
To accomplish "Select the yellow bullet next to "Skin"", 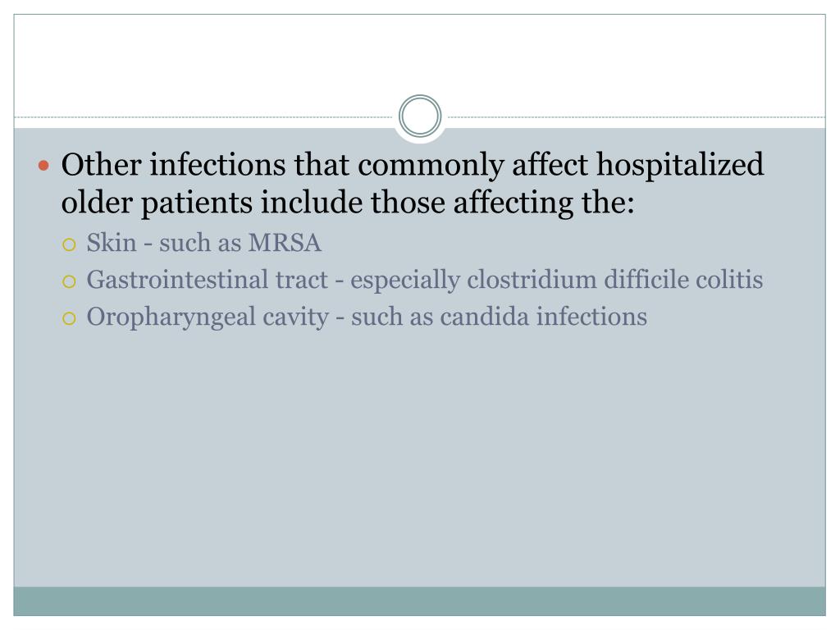I will click(69, 244).
